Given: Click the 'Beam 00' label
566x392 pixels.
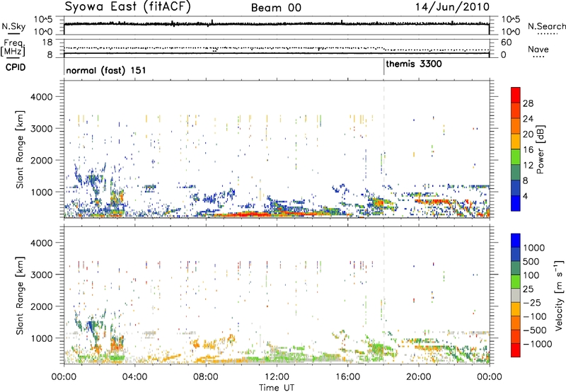Looking at the screenshot, I should click(x=276, y=8).
